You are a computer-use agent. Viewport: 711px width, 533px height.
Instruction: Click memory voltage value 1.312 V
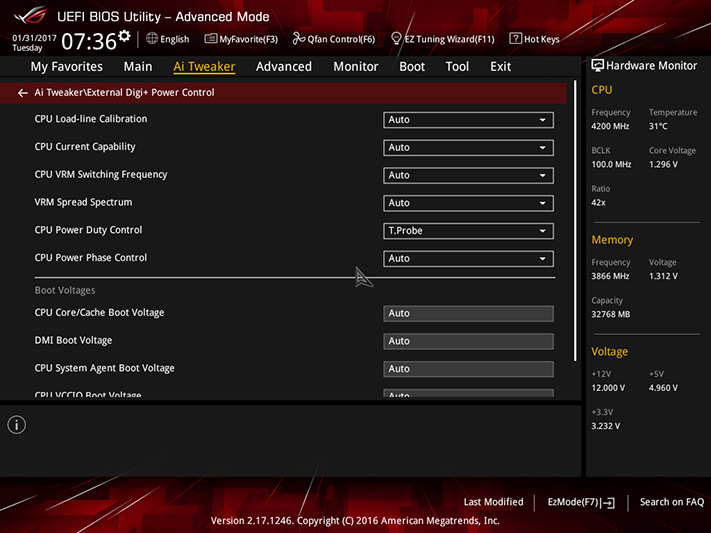point(663,276)
